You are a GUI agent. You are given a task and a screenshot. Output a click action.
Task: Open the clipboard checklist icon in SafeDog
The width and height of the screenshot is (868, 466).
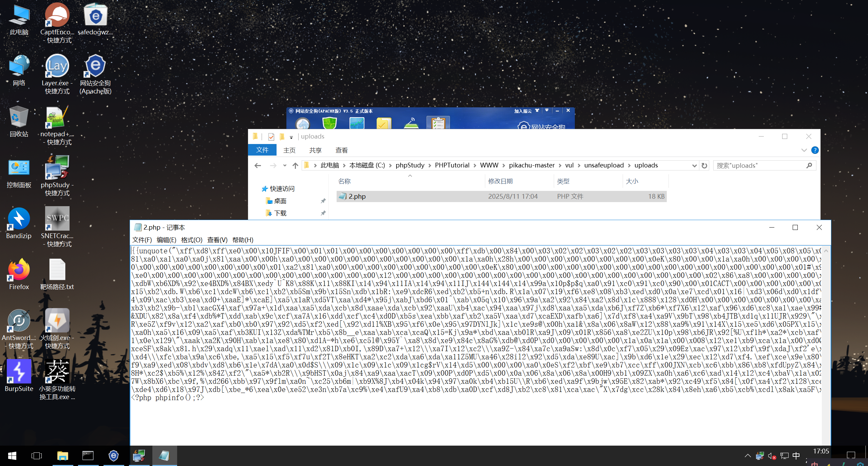(x=438, y=123)
